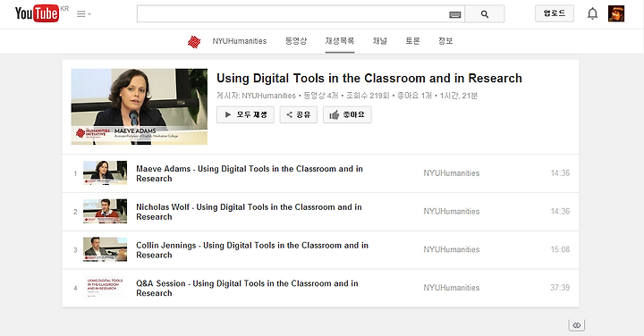The height and width of the screenshot is (336, 644).
Task: Open the guide hamburger menu
Action: (x=84, y=14)
